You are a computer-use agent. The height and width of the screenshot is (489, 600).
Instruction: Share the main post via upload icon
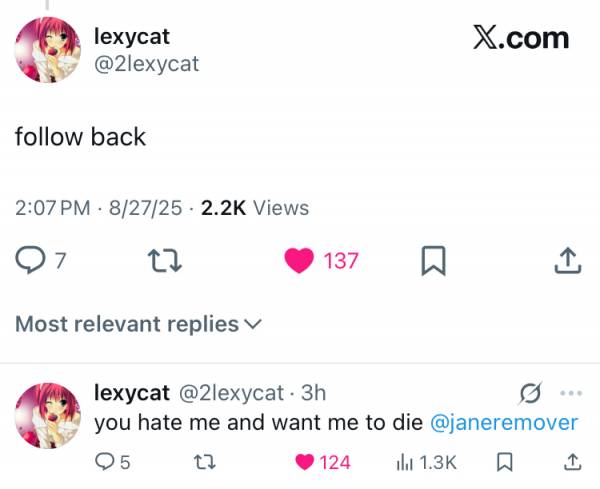(568, 261)
